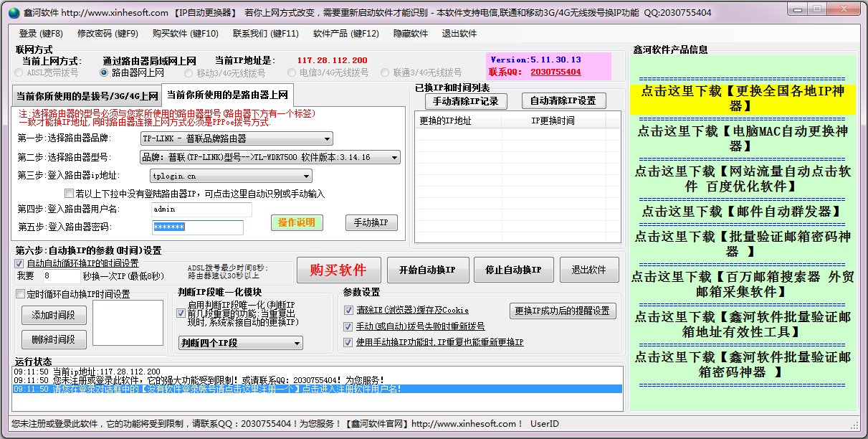
Task: Open the 判断四个IP段 dropdown
Action: coord(241,344)
